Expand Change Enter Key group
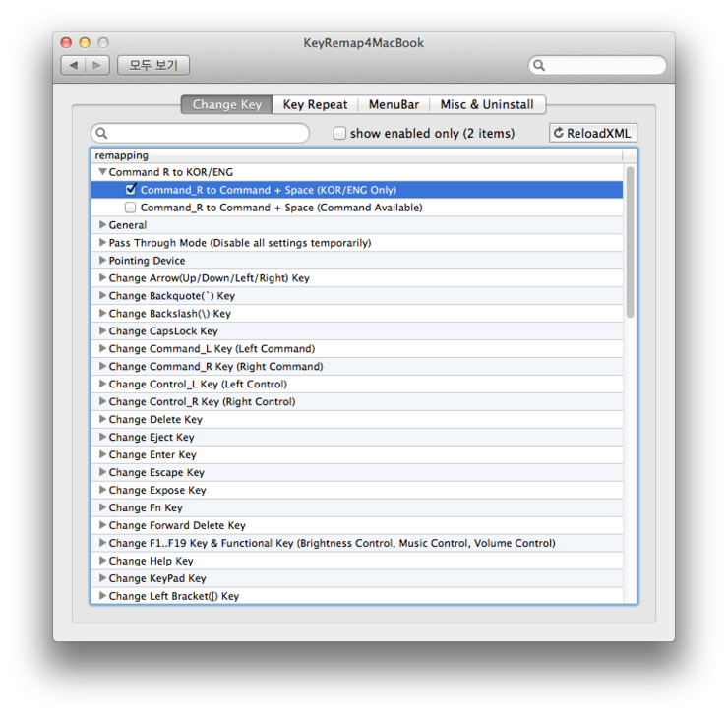The height and width of the screenshot is (715, 728). (x=102, y=454)
